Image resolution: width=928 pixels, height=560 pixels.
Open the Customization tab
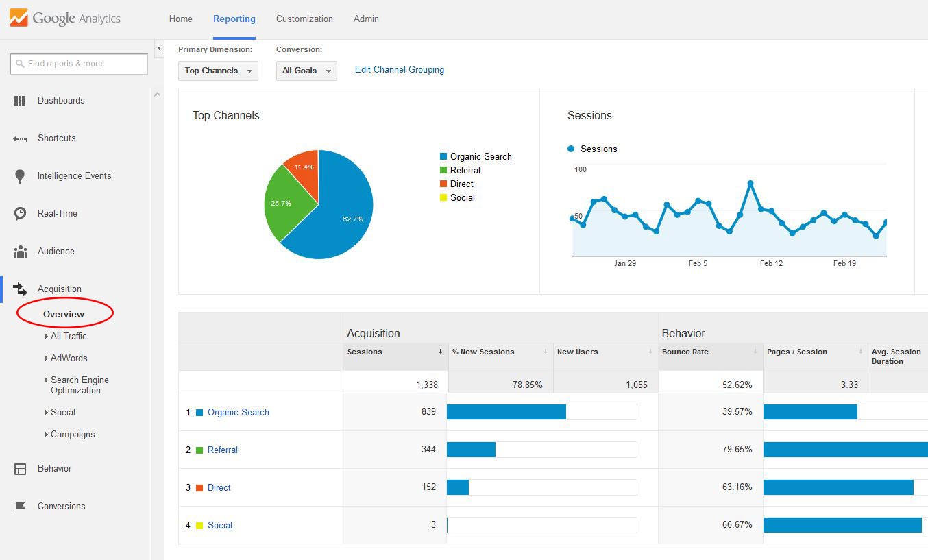(x=304, y=19)
